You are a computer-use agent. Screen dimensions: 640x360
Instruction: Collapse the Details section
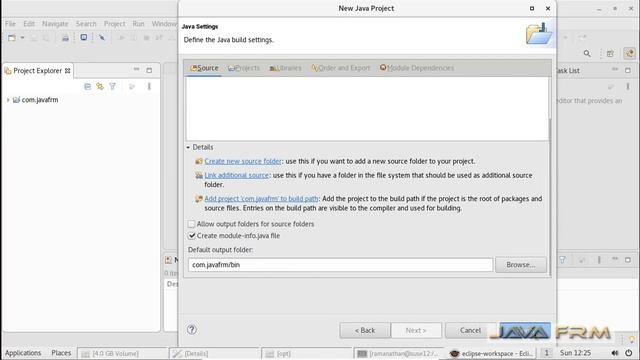click(x=188, y=147)
